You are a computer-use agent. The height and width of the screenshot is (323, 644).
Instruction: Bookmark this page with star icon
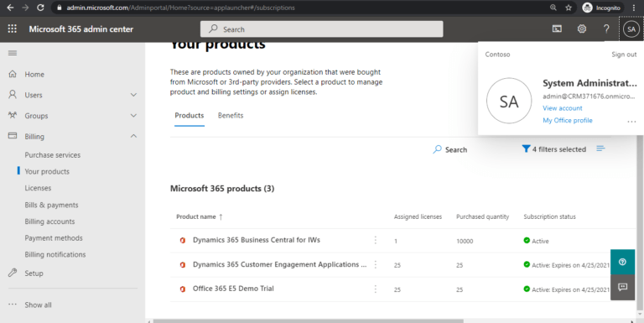[569, 8]
